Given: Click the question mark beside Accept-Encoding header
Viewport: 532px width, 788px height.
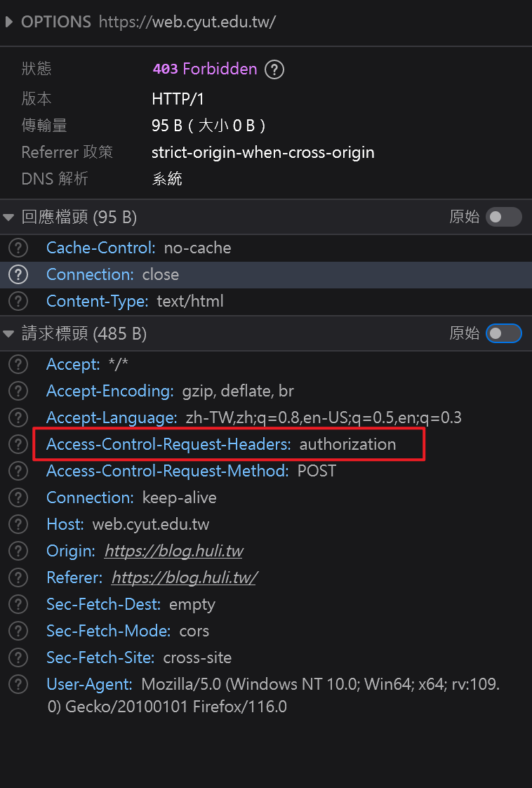Looking at the screenshot, I should tap(18, 391).
